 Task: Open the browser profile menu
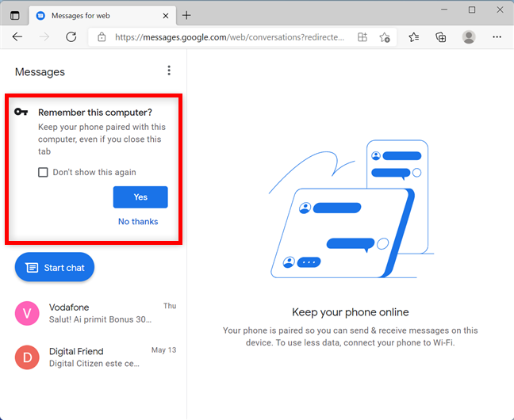point(469,37)
